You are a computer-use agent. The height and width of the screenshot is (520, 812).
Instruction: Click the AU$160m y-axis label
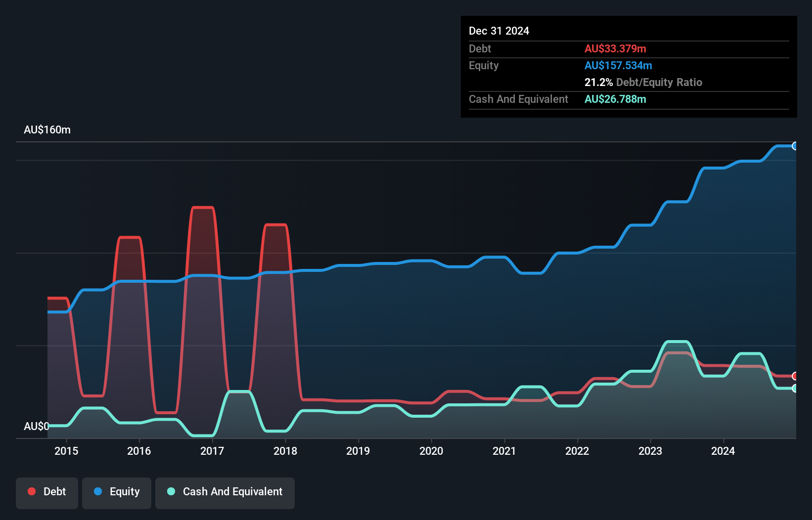click(47, 130)
